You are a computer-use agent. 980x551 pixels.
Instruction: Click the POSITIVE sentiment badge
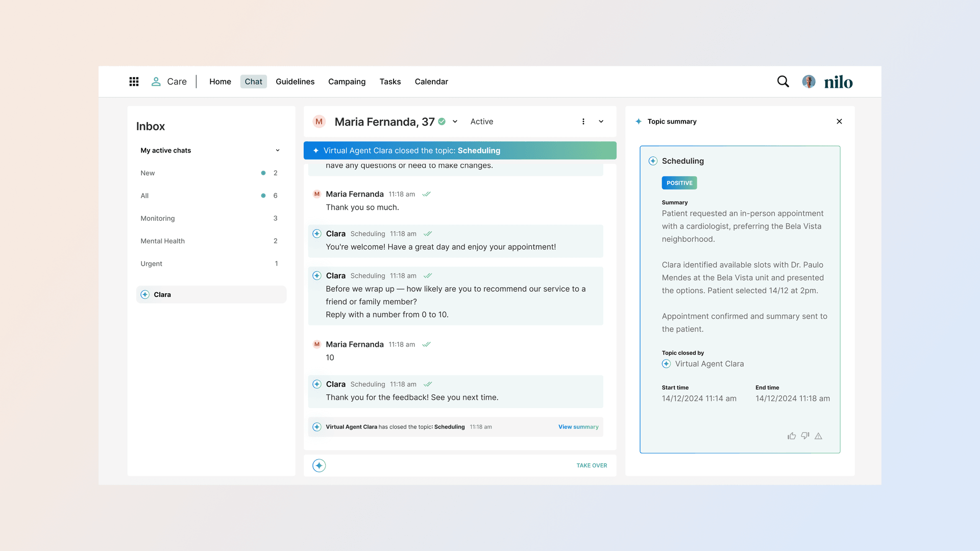coord(679,183)
